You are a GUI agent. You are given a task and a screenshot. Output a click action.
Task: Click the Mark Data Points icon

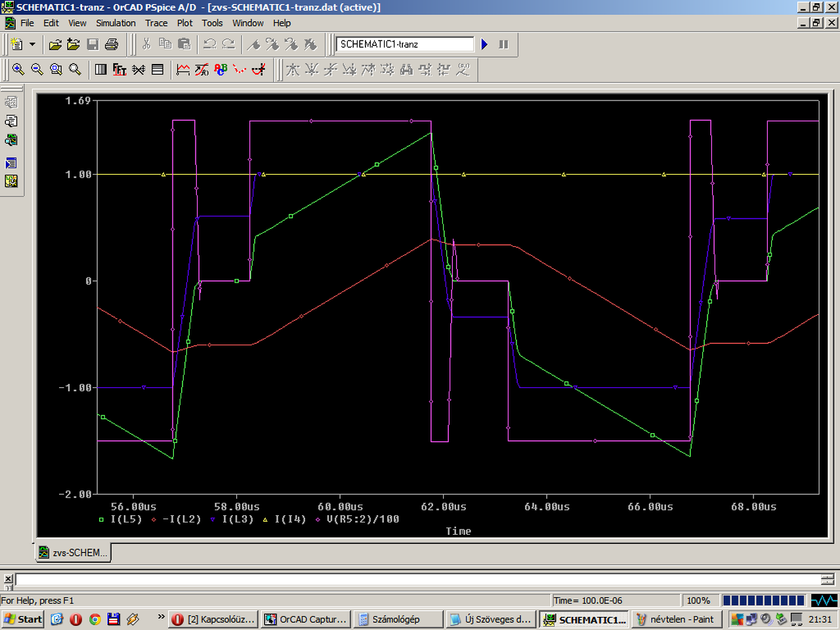click(x=240, y=70)
